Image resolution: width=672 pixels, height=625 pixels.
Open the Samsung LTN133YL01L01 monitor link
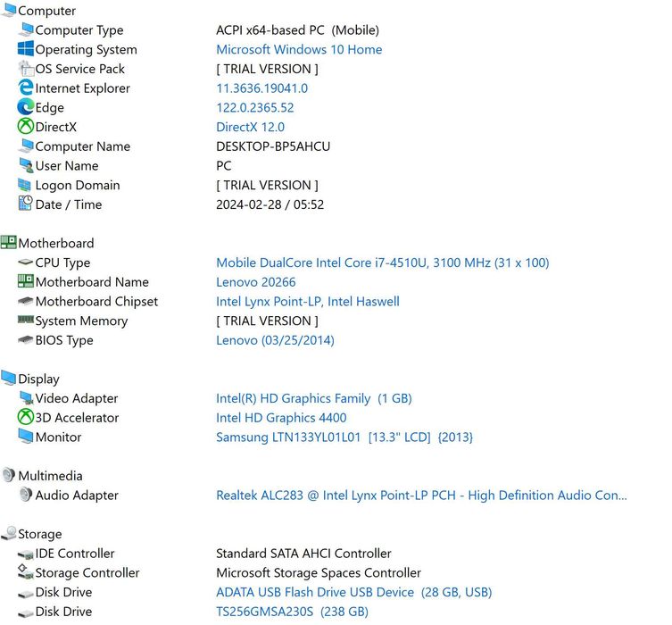pos(344,437)
